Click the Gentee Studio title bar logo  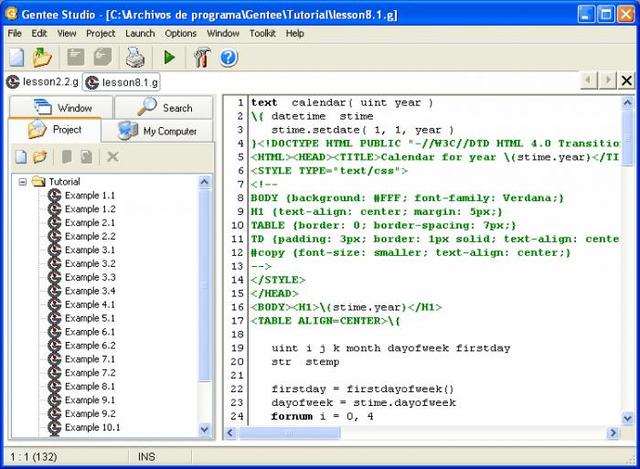coord(11,14)
